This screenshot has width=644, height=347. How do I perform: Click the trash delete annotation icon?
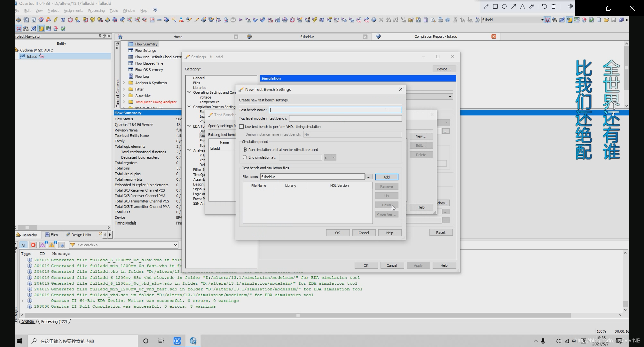(x=554, y=6)
